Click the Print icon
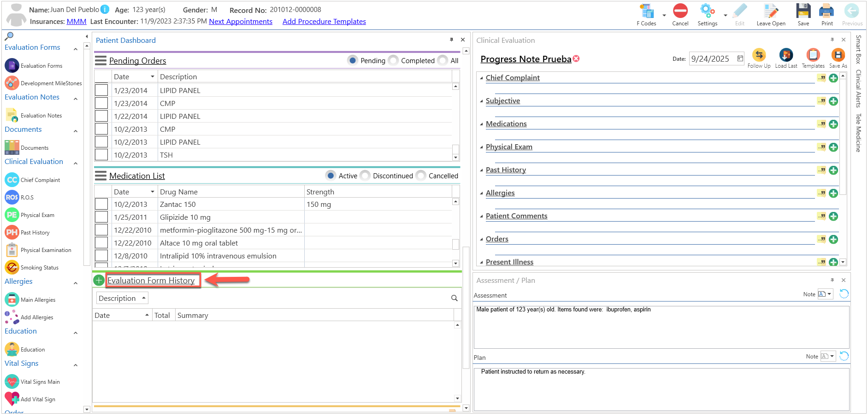This screenshot has width=868, height=416. pyautogui.click(x=827, y=11)
